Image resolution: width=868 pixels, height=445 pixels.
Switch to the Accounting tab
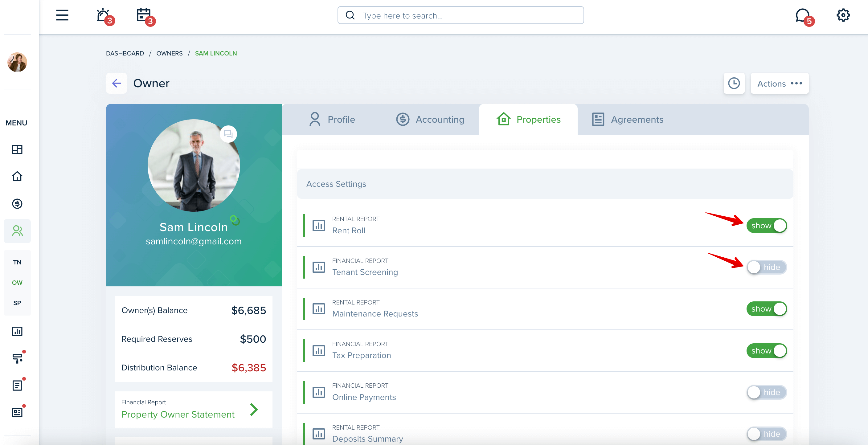(x=430, y=119)
